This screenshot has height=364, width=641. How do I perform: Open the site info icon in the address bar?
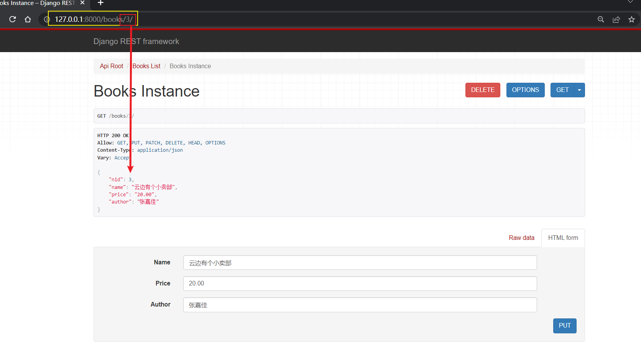click(x=46, y=19)
